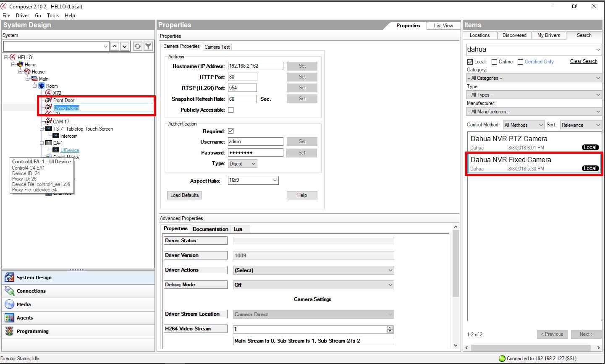Open Agents view via its icon
Viewport: 605px width, 364px height.
click(9, 317)
